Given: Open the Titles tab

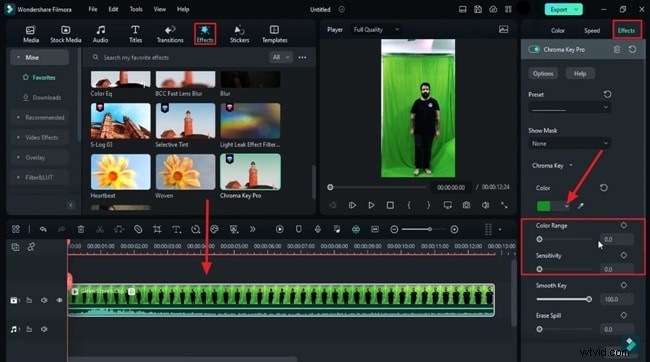Looking at the screenshot, I should coord(135,34).
